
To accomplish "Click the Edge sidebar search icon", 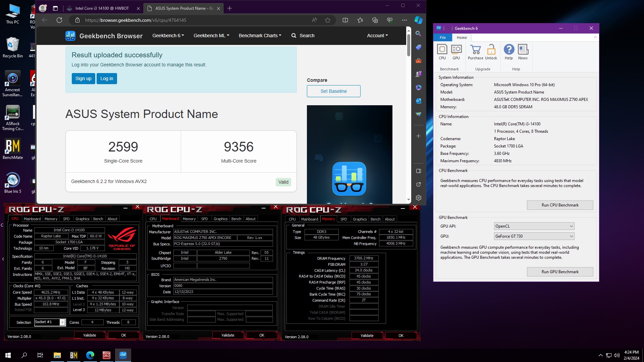I will [418, 34].
